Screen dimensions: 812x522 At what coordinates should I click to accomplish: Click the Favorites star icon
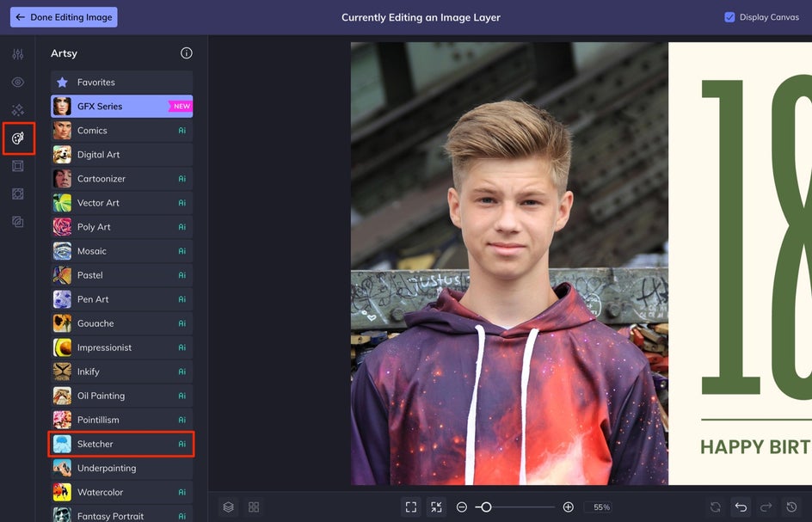[62, 82]
